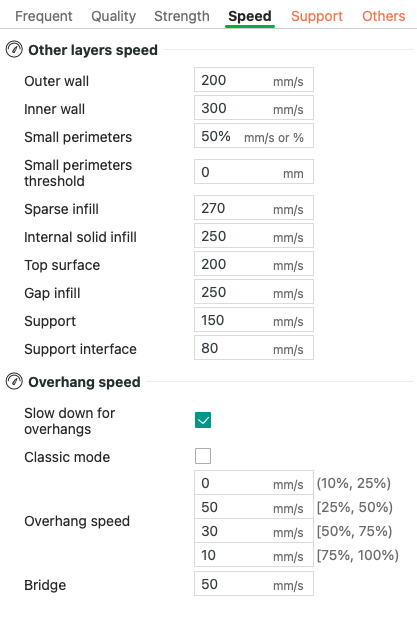Select the Support tab
417x633 pixels.
316,16
